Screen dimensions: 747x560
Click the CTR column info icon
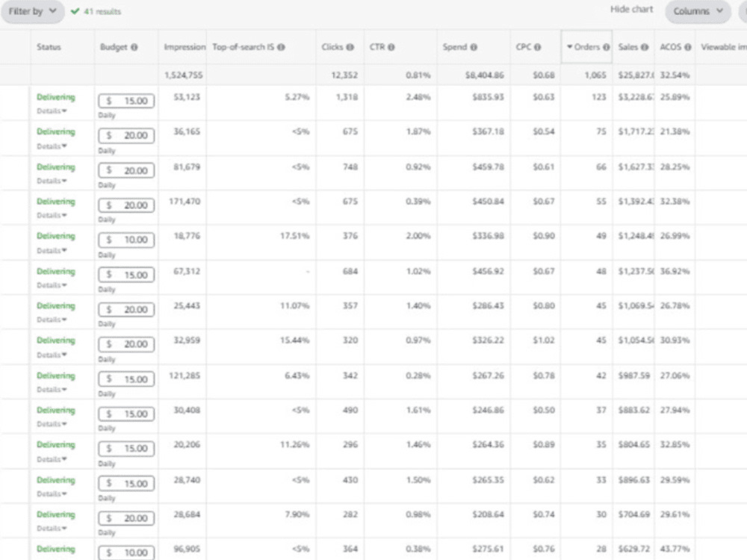(x=391, y=47)
